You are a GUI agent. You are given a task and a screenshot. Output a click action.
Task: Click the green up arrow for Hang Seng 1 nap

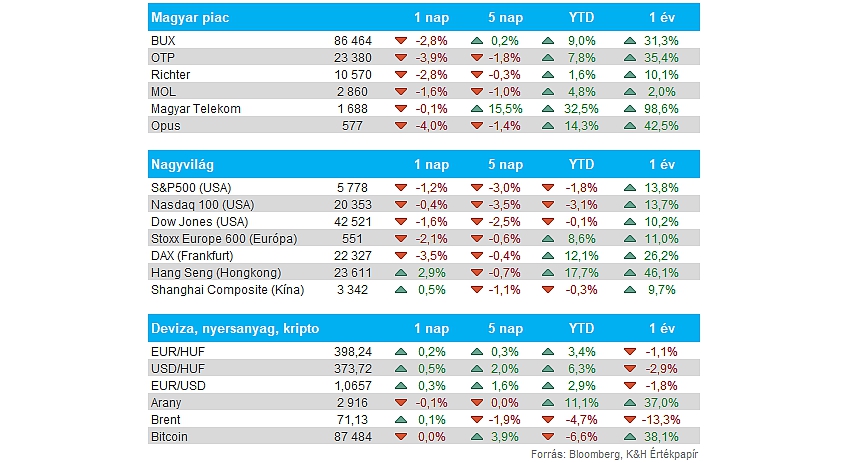click(401, 273)
